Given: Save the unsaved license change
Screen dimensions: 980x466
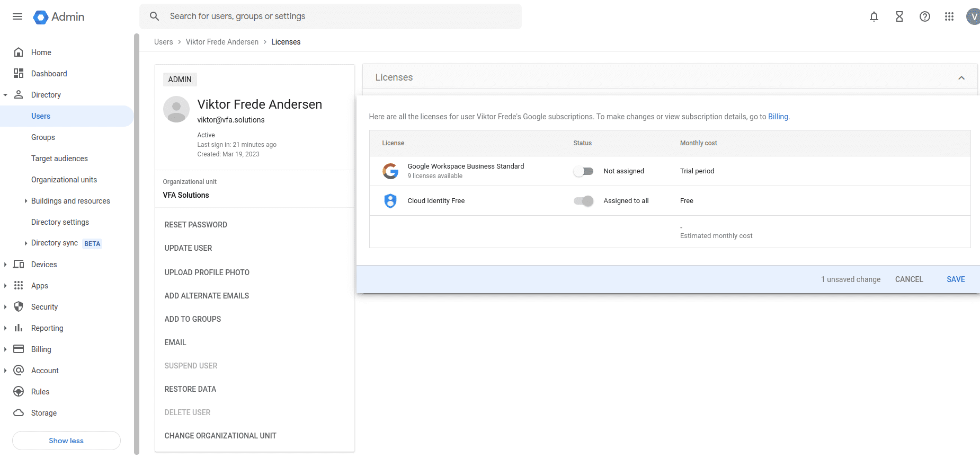Looking at the screenshot, I should 955,279.
